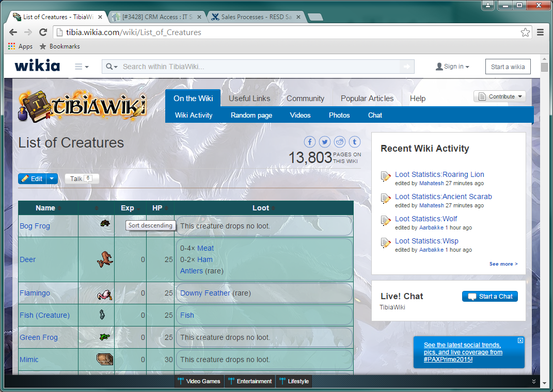Go to Wiki Activity
This screenshot has height=392, width=553.
(194, 115)
